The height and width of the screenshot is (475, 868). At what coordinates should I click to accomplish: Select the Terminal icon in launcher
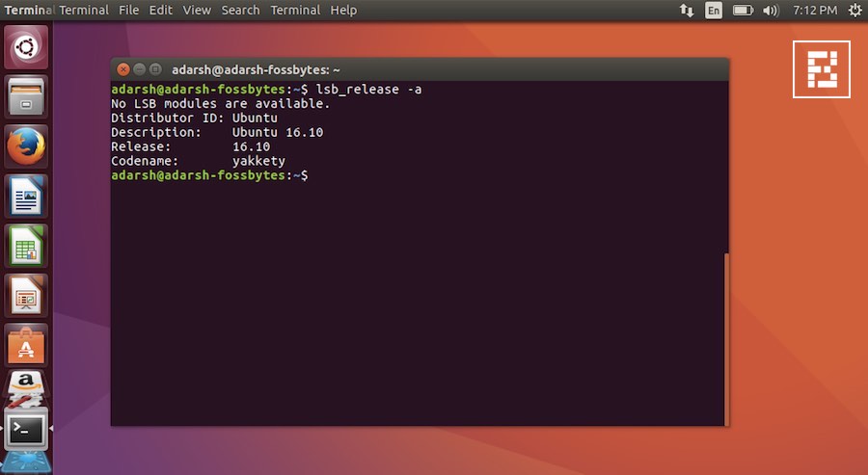pos(26,430)
